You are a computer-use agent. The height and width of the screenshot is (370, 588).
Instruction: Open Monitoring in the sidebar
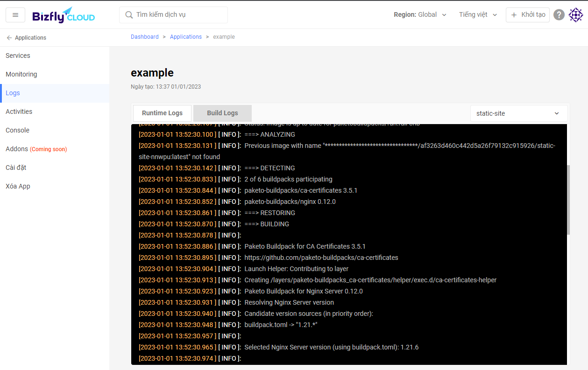[x=21, y=74]
